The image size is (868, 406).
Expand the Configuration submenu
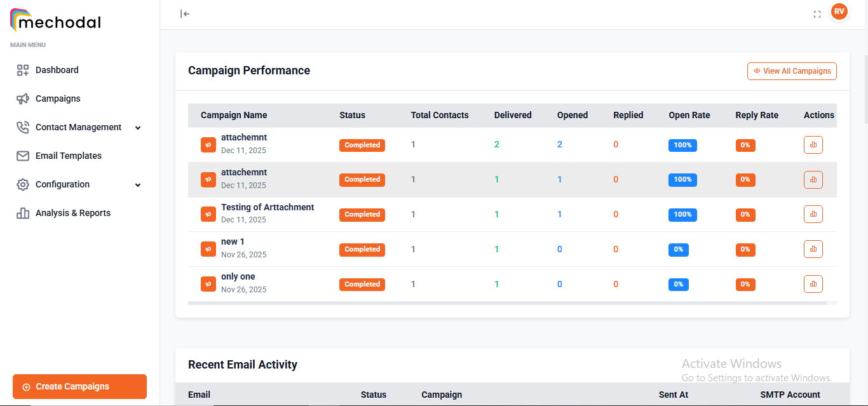pos(138,184)
